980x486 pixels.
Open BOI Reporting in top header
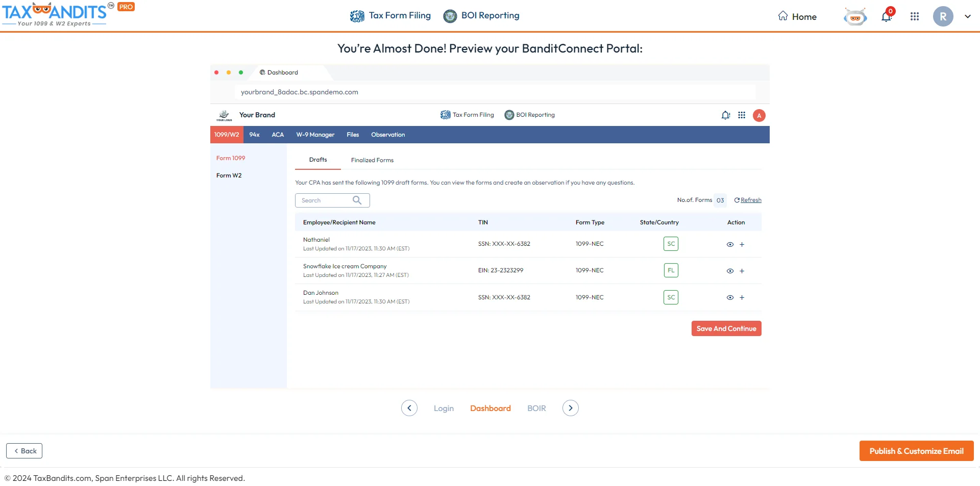coord(481,16)
